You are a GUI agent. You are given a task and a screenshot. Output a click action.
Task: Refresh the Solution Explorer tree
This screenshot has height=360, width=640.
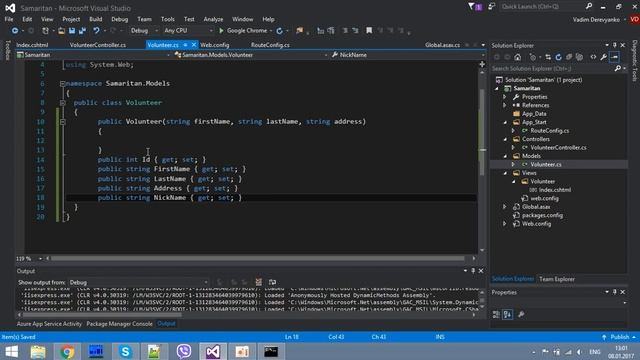558,57
